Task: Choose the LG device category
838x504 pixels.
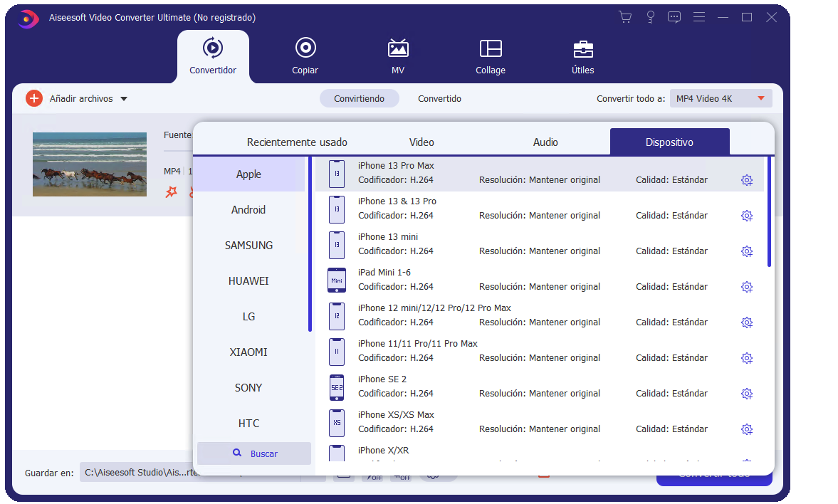Action: 249,316
